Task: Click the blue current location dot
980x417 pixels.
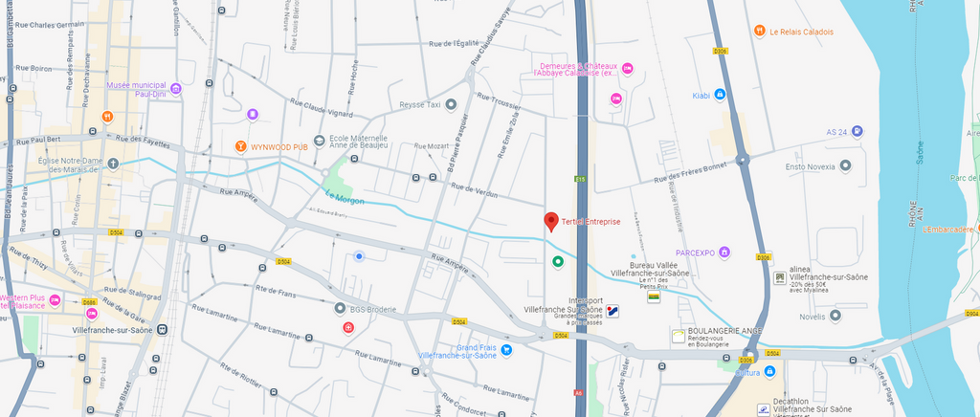Action: click(x=359, y=256)
